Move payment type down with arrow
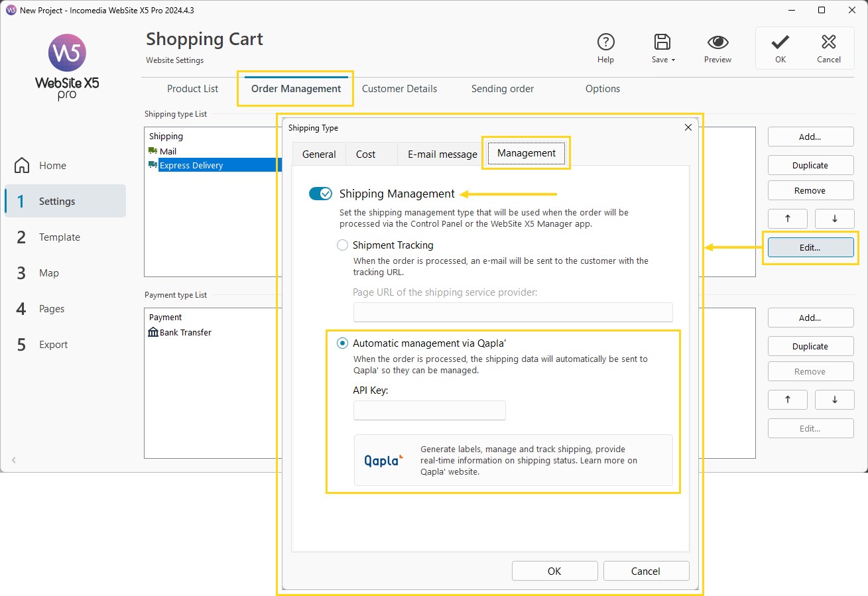The height and width of the screenshot is (596, 868). tap(835, 400)
